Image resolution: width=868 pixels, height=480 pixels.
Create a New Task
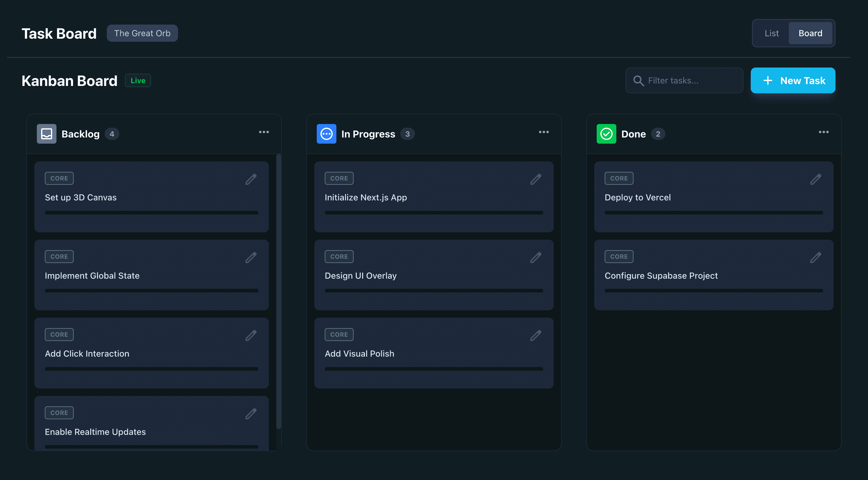pyautogui.click(x=793, y=80)
